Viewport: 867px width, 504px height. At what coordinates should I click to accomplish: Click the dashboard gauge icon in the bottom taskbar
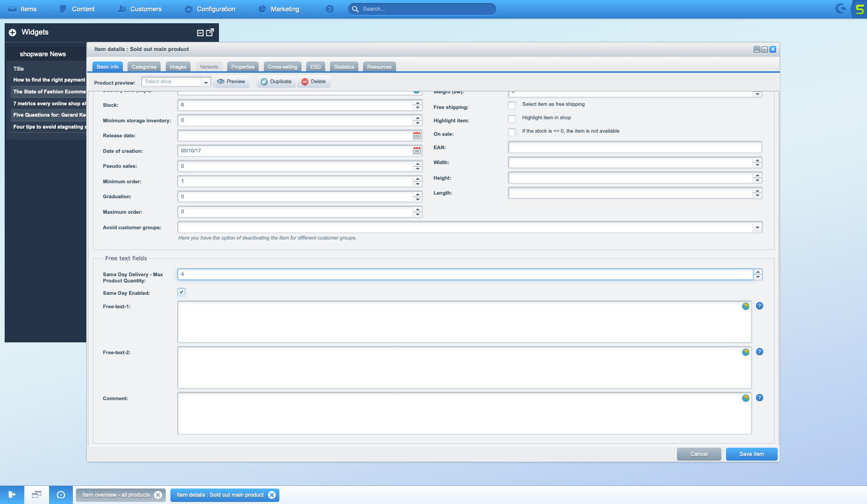pos(61,495)
